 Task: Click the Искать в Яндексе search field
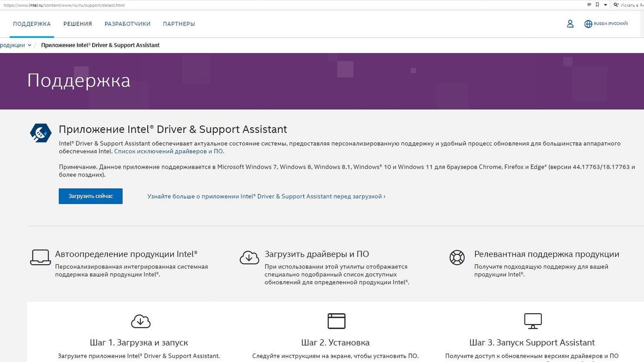point(632,5)
